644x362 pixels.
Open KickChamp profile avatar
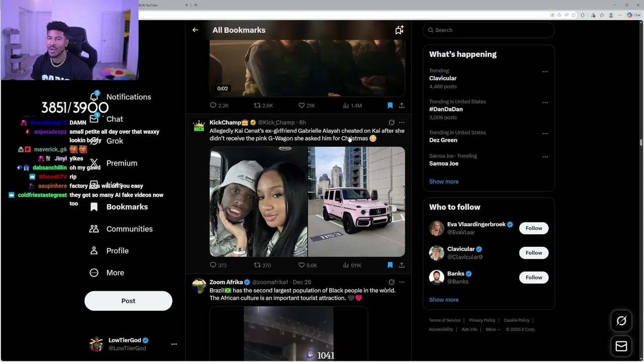199,127
